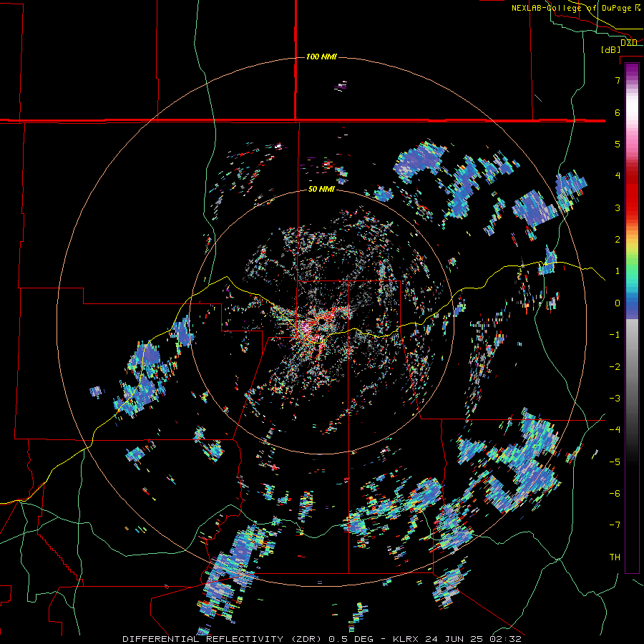Click the "-5" value on the color scale
The image size is (644, 644).
pos(615,462)
